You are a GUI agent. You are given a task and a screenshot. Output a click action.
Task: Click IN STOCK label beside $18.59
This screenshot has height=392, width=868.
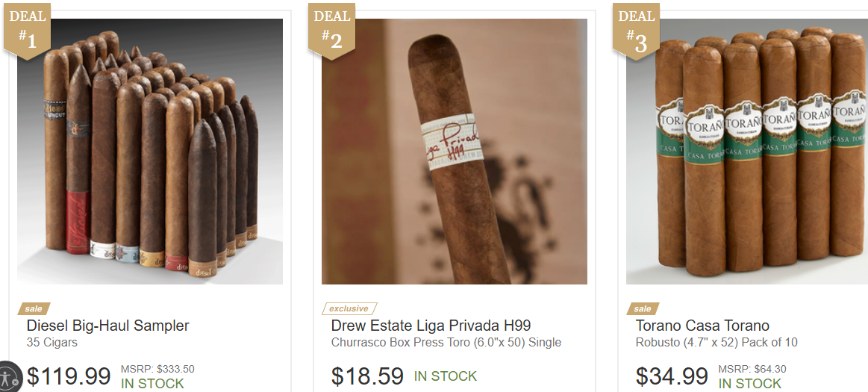(x=446, y=376)
